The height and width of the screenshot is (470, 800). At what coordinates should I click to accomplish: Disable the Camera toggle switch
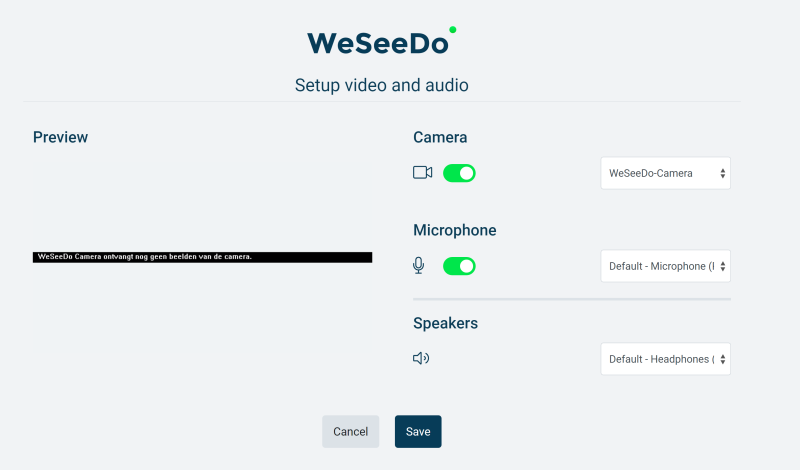coord(459,173)
